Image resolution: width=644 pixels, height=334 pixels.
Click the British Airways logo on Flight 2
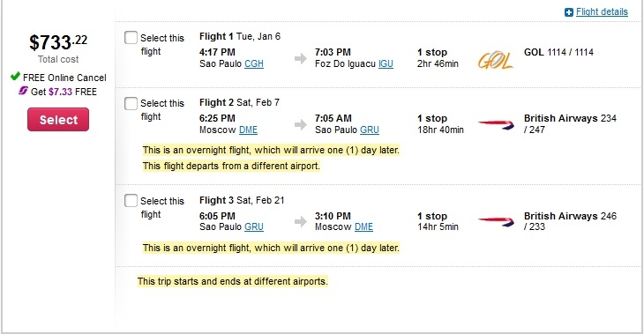pyautogui.click(x=496, y=124)
